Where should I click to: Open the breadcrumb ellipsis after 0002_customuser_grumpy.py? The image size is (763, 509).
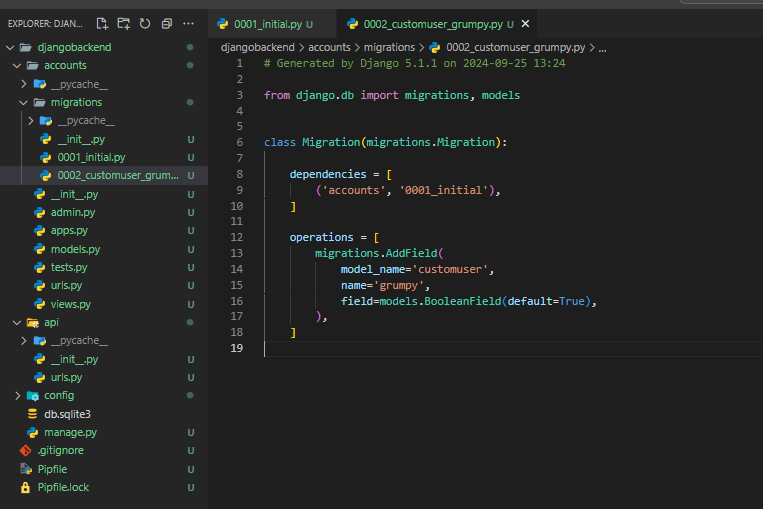[x=602, y=47]
